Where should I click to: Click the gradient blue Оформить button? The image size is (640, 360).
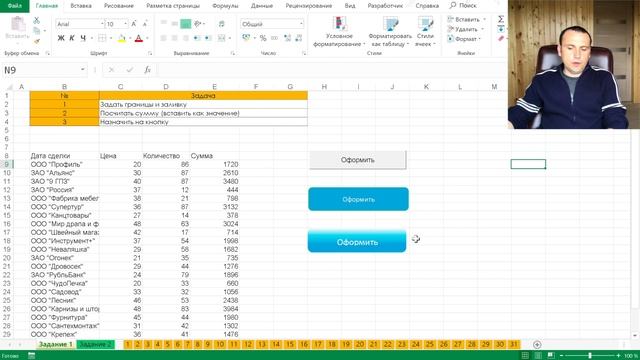(x=357, y=242)
